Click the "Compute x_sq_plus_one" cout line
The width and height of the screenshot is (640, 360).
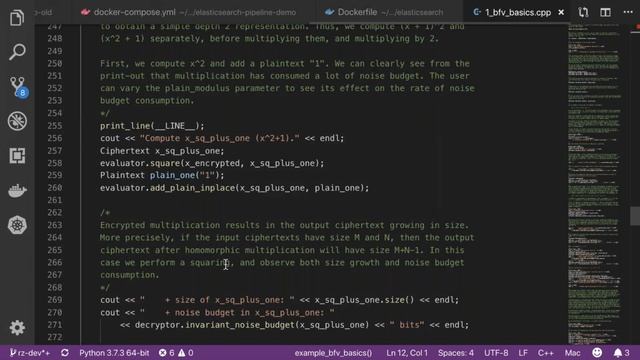[222, 138]
